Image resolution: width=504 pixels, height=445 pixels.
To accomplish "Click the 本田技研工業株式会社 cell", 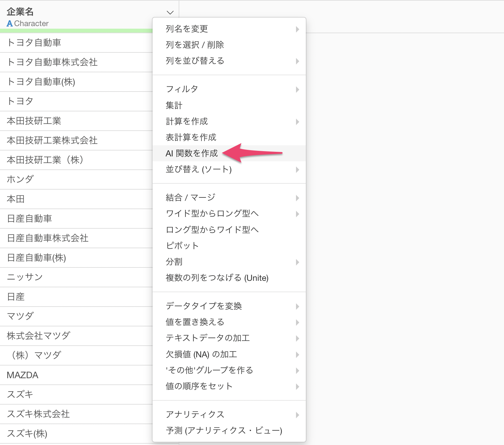I will tap(52, 140).
